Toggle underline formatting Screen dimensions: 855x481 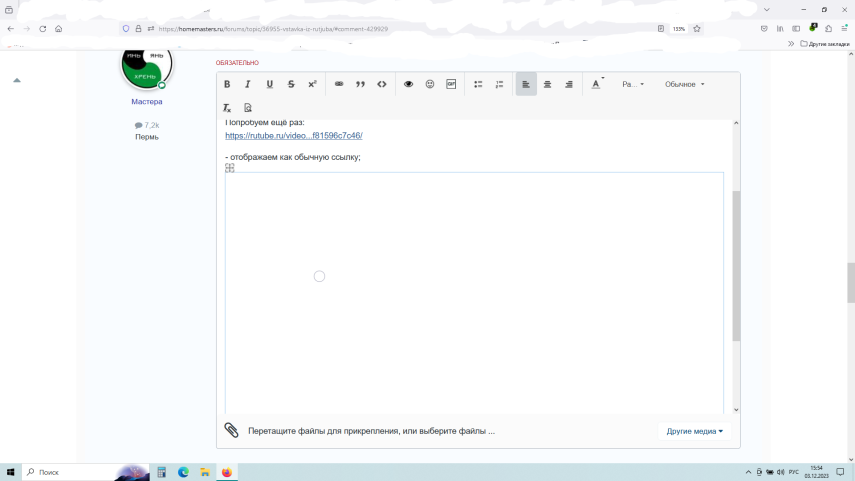click(269, 84)
